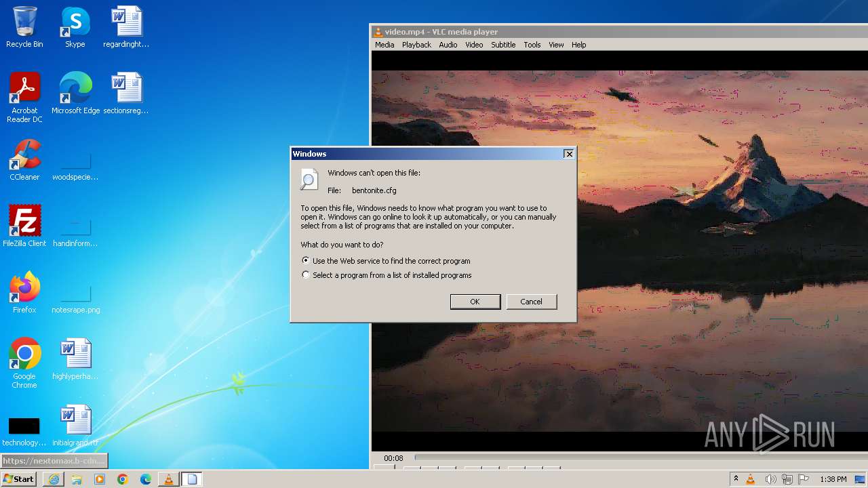Open VLC Subtitle menu
868x488 pixels.
click(x=503, y=45)
